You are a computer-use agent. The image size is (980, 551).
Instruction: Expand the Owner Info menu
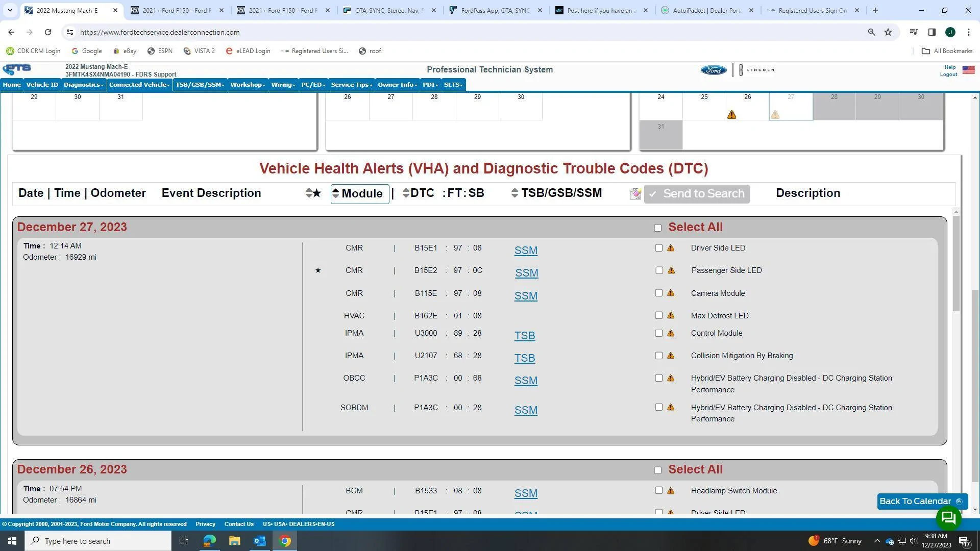pyautogui.click(x=398, y=85)
